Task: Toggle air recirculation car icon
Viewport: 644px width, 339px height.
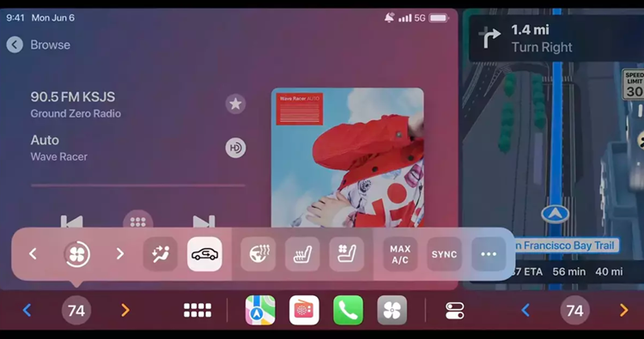Action: pos(204,254)
